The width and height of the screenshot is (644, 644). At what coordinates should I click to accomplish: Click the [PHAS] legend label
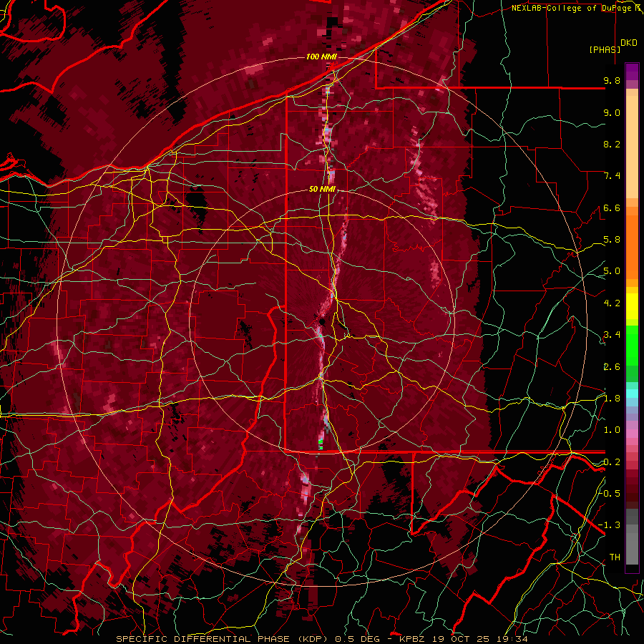[x=605, y=49]
